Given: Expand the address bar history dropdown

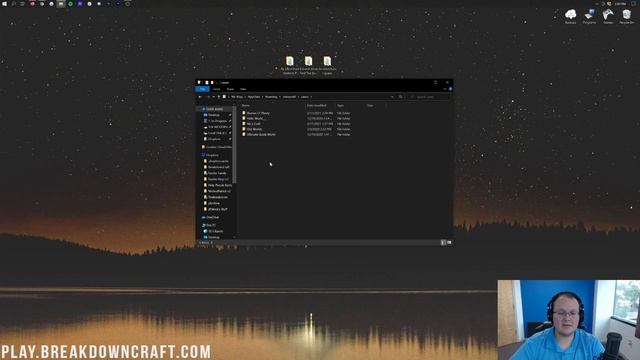Looking at the screenshot, I should click(392, 97).
